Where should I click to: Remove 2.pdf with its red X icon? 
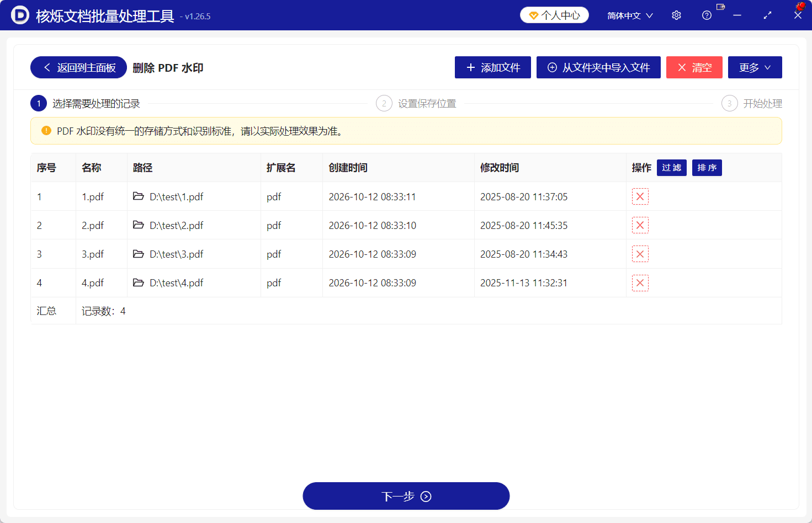640,225
